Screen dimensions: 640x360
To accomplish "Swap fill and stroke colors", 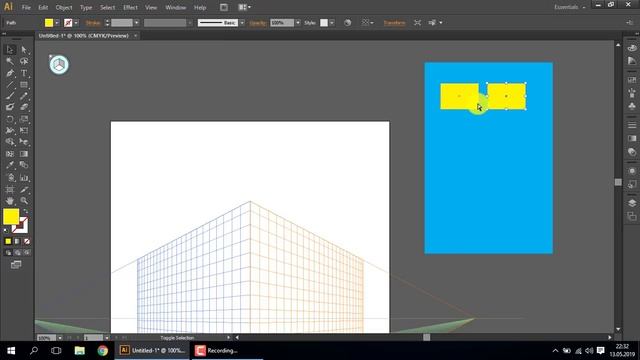I will click(x=26, y=211).
